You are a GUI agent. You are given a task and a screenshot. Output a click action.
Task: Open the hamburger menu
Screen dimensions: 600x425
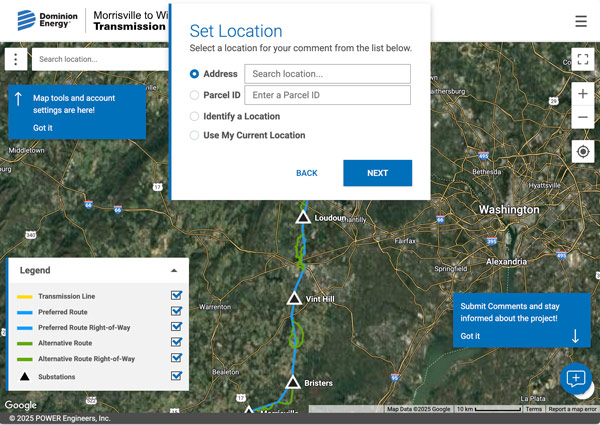coord(581,21)
